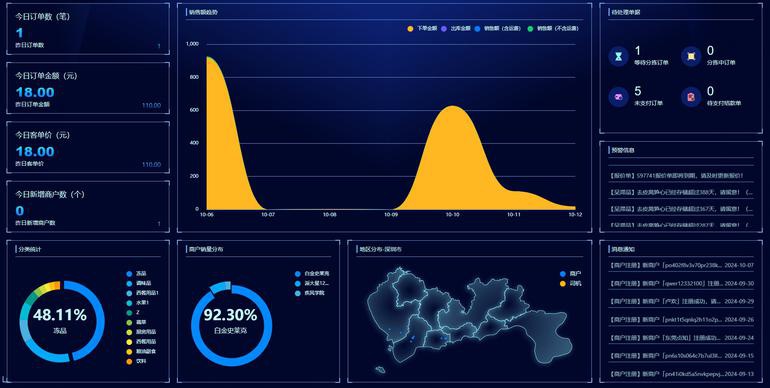770x388 pixels.
Task: Click the 今日客单价 value 18.00
Action: tap(35, 151)
